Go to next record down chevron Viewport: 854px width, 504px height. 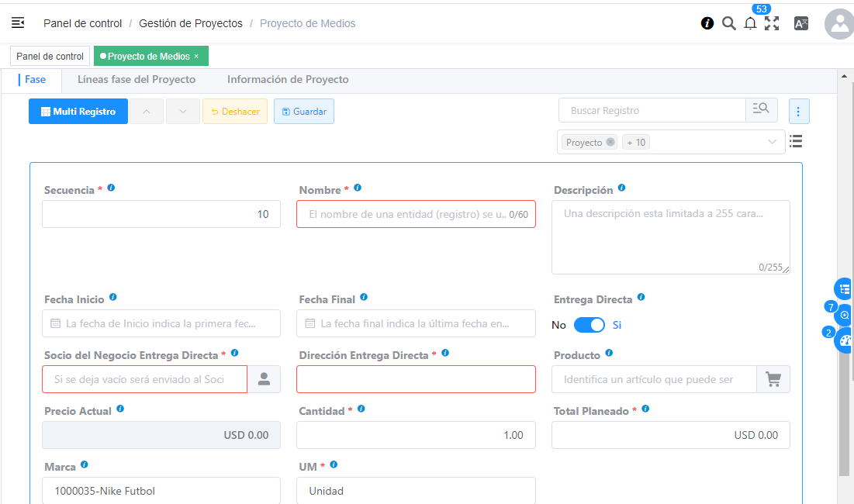click(x=183, y=112)
